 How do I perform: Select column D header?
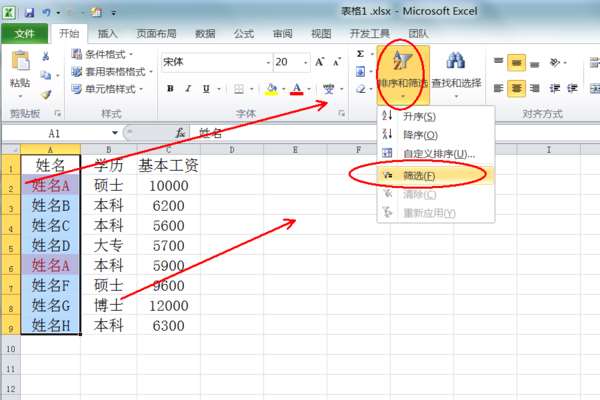tap(232, 149)
